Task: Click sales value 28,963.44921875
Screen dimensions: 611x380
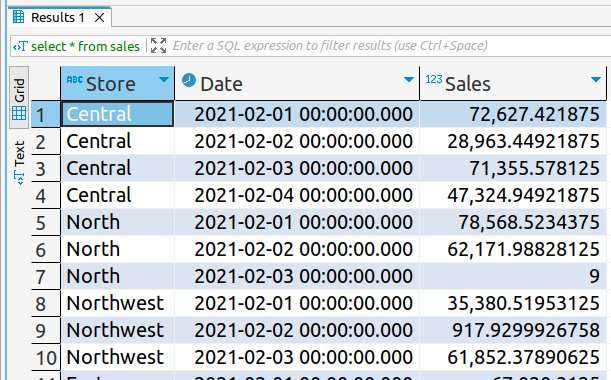Action: point(513,141)
